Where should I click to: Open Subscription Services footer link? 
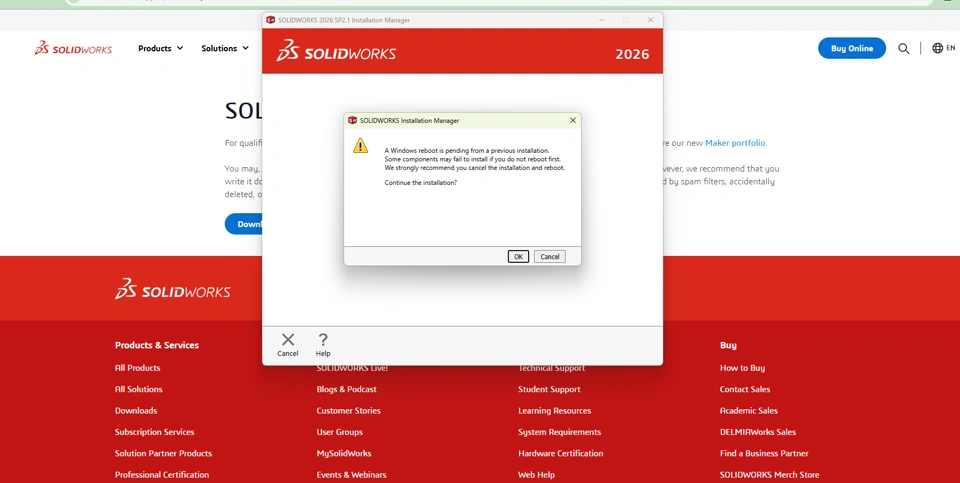pos(154,432)
